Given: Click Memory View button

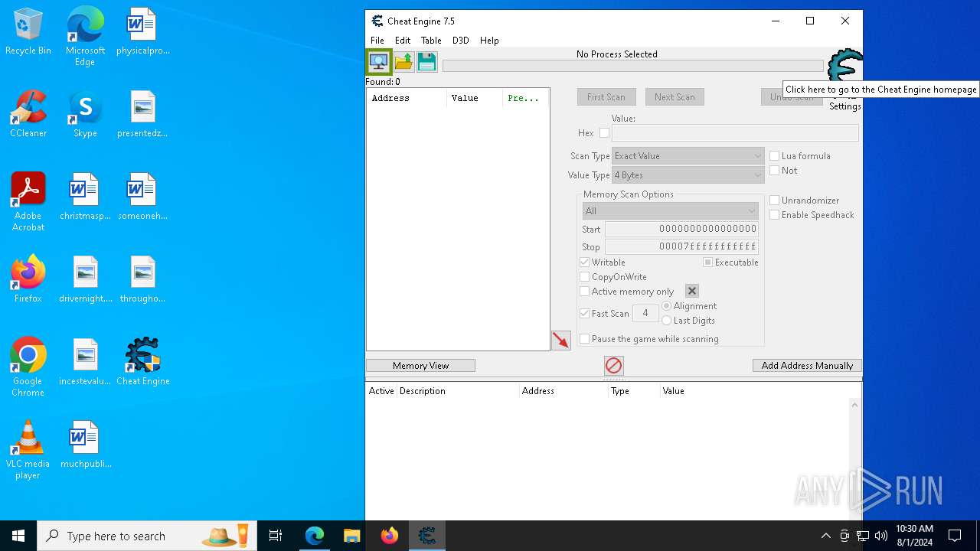Looking at the screenshot, I should click(x=420, y=366).
